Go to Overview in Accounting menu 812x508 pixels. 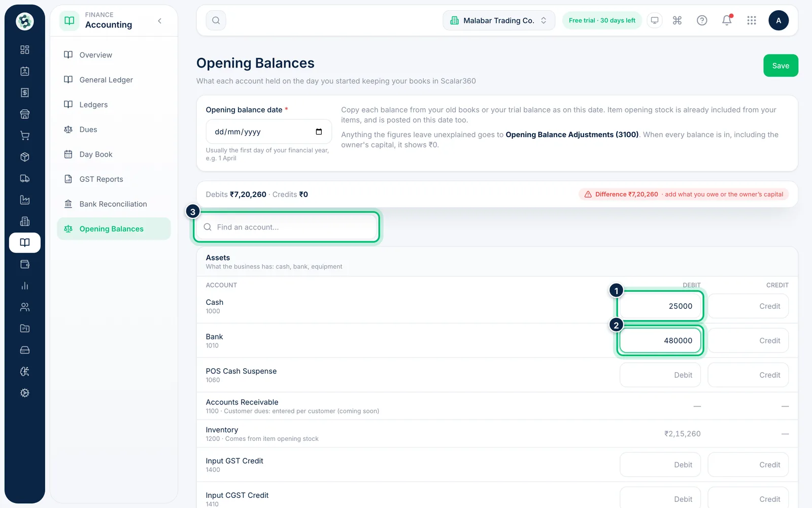pyautogui.click(x=114, y=55)
